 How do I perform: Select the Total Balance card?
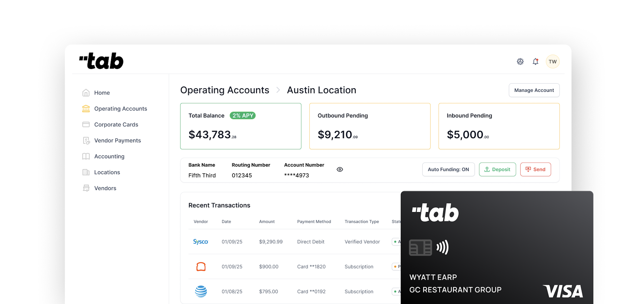click(x=241, y=126)
